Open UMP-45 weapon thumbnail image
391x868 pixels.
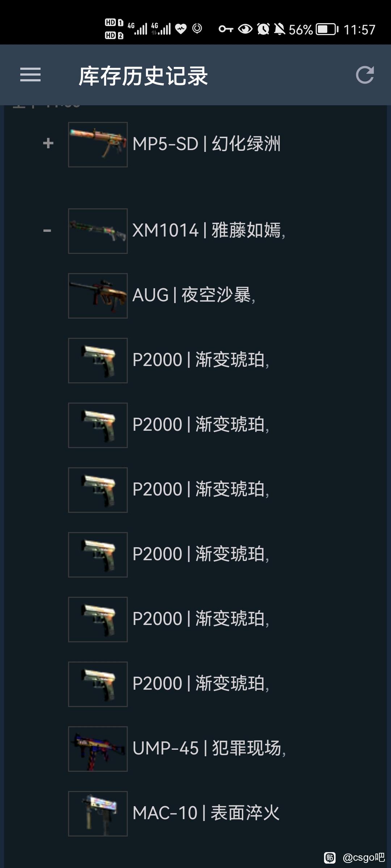[x=98, y=749]
